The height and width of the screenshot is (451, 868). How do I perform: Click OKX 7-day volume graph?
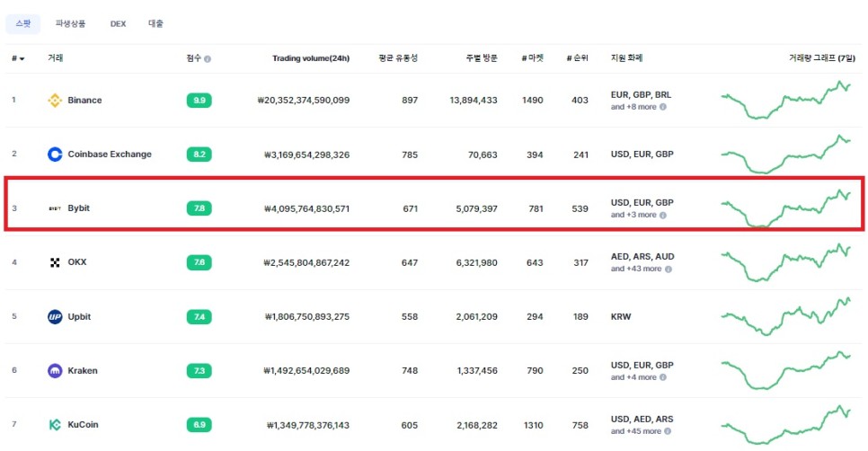[x=786, y=262]
